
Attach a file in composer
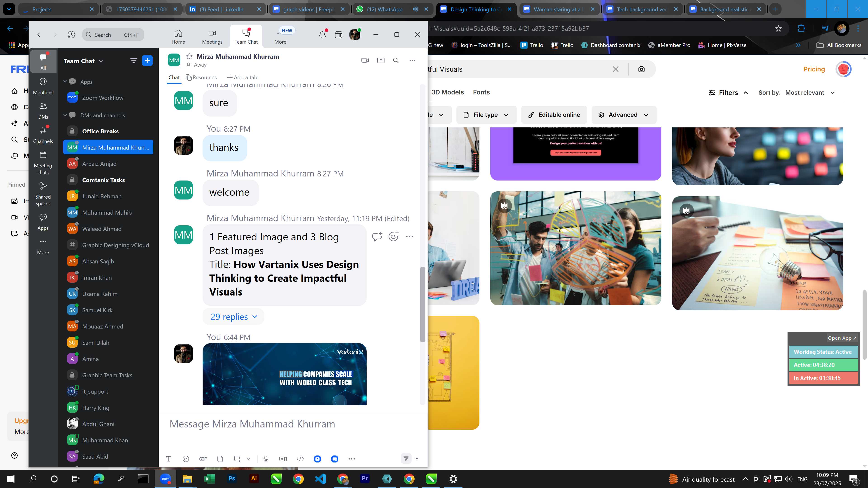[220, 459]
